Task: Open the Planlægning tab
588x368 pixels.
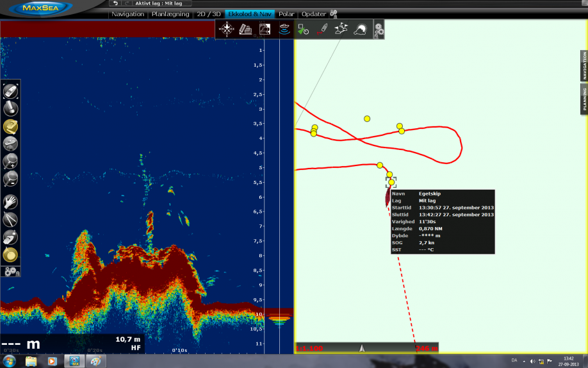Action: coord(170,14)
